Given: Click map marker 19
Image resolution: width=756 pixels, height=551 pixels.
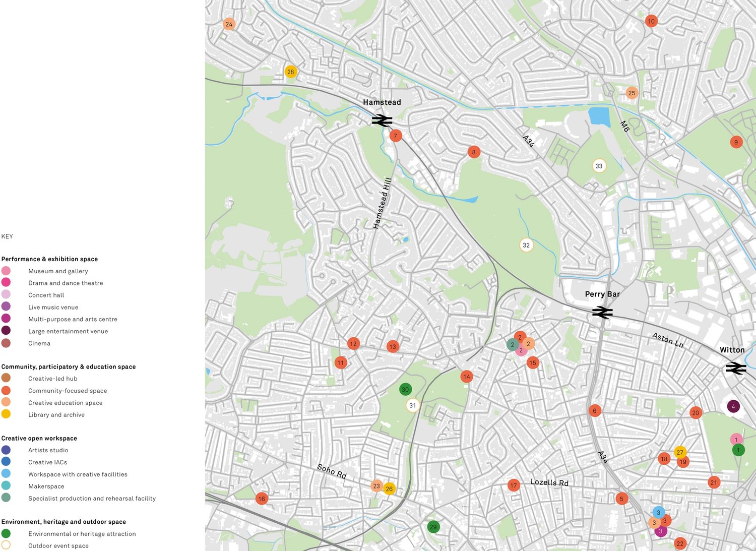Looking at the screenshot, I should (683, 462).
